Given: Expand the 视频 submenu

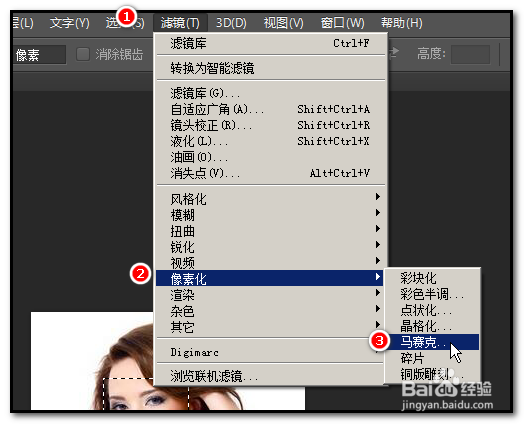Looking at the screenshot, I should pyautogui.click(x=270, y=263).
